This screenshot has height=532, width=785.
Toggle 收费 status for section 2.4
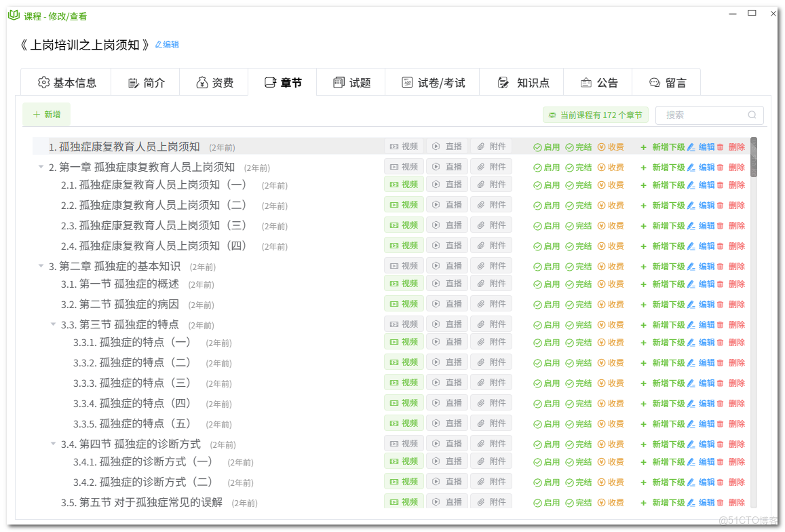pos(612,245)
